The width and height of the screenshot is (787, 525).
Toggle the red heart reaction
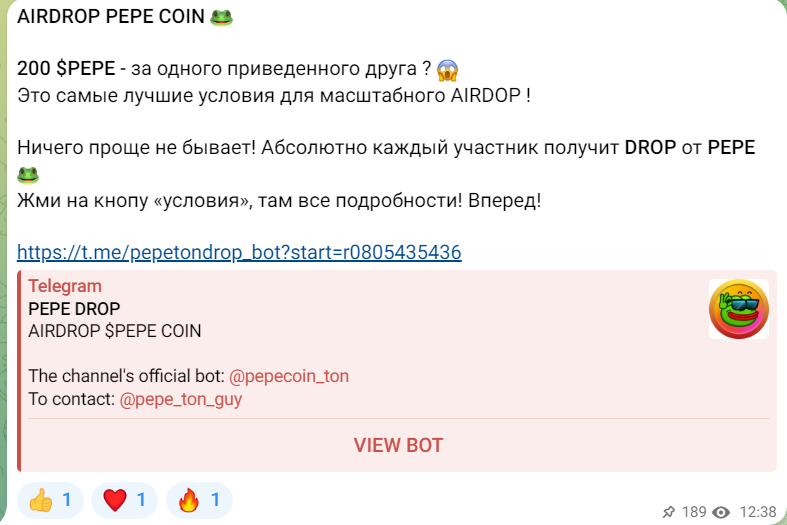(x=124, y=500)
